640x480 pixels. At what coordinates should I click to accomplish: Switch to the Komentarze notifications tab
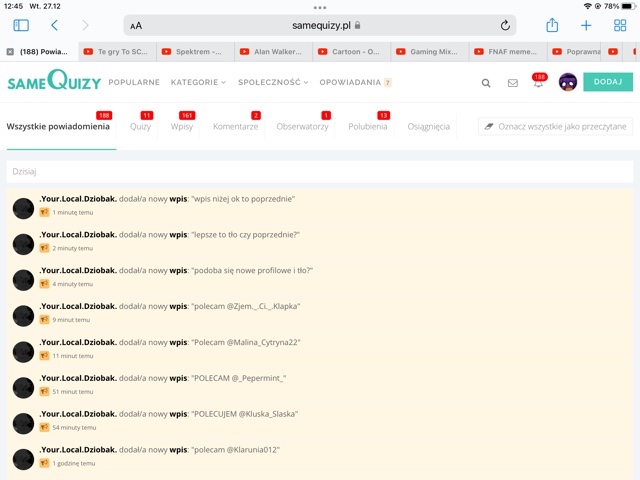click(235, 127)
